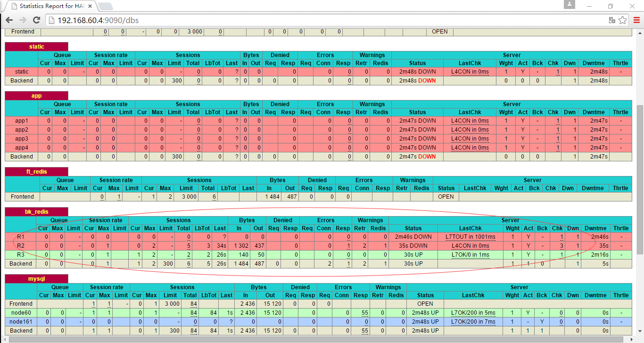Click server name node161 in mysql
This screenshot has height=343, width=644.
pyautogui.click(x=21, y=322)
